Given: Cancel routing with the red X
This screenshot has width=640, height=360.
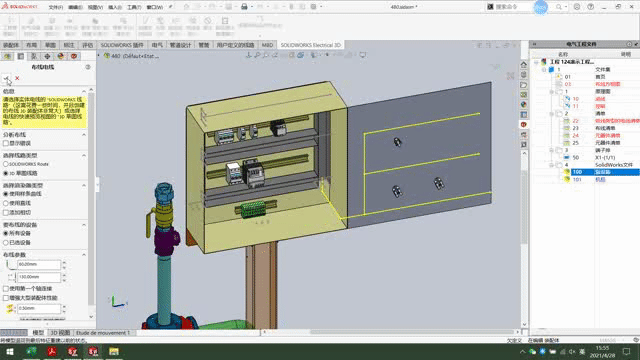Looking at the screenshot, I should (17, 78).
